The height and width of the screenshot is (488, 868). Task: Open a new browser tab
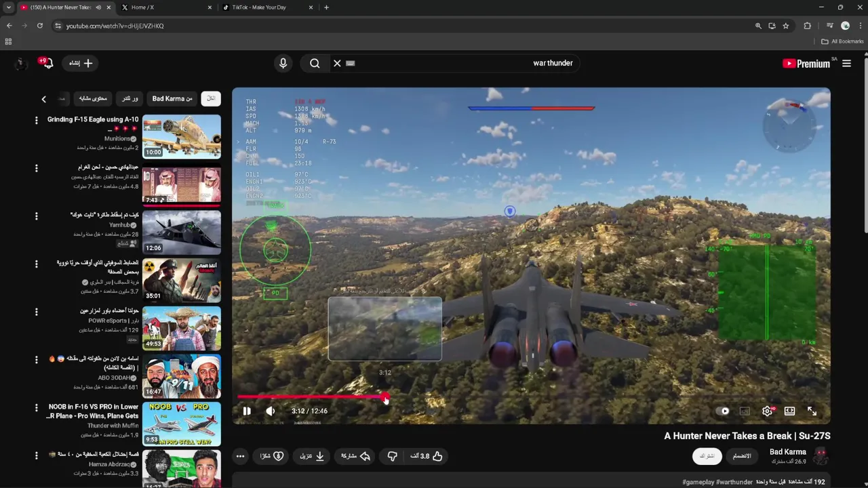coord(326,7)
